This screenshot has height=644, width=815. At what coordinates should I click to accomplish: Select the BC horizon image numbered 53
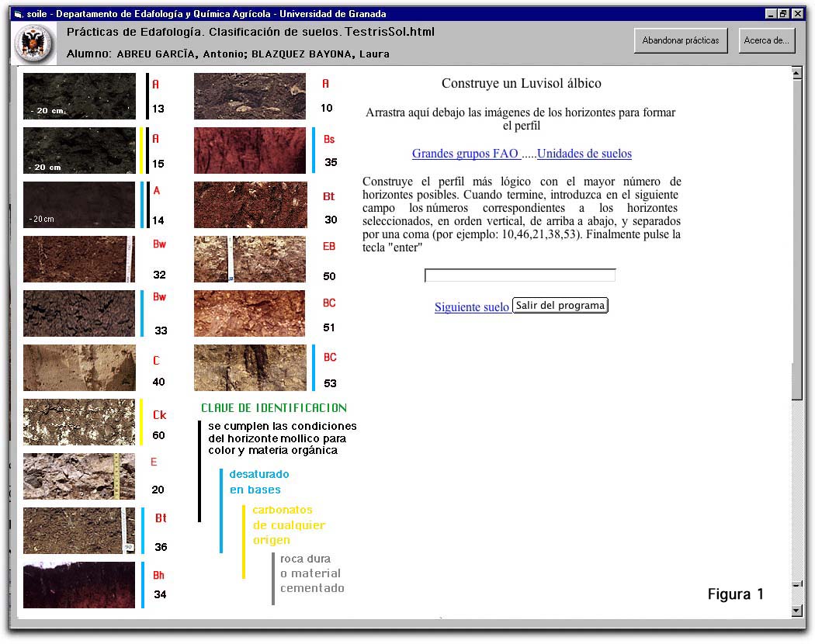(x=250, y=368)
